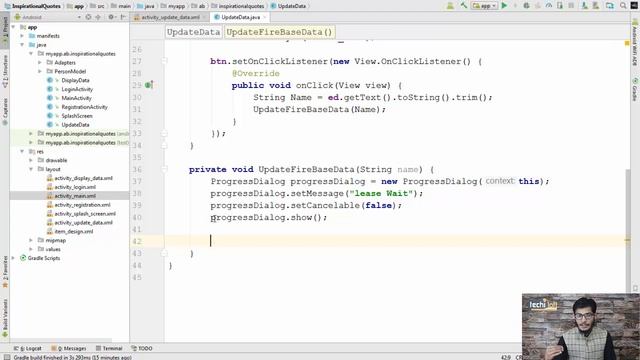This screenshot has height=360, width=640.
Task: Click the src breadcrumb in navigation bar
Action: click(x=97, y=6)
